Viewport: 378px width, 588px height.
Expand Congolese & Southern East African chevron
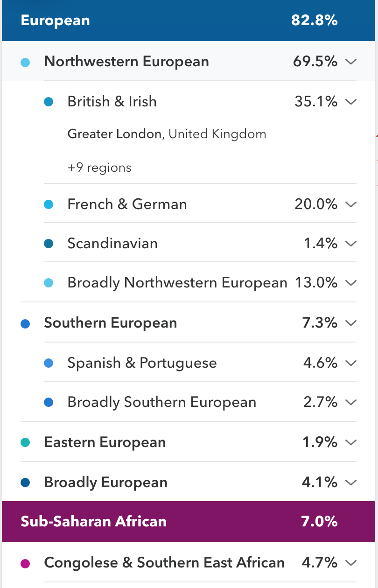351,563
